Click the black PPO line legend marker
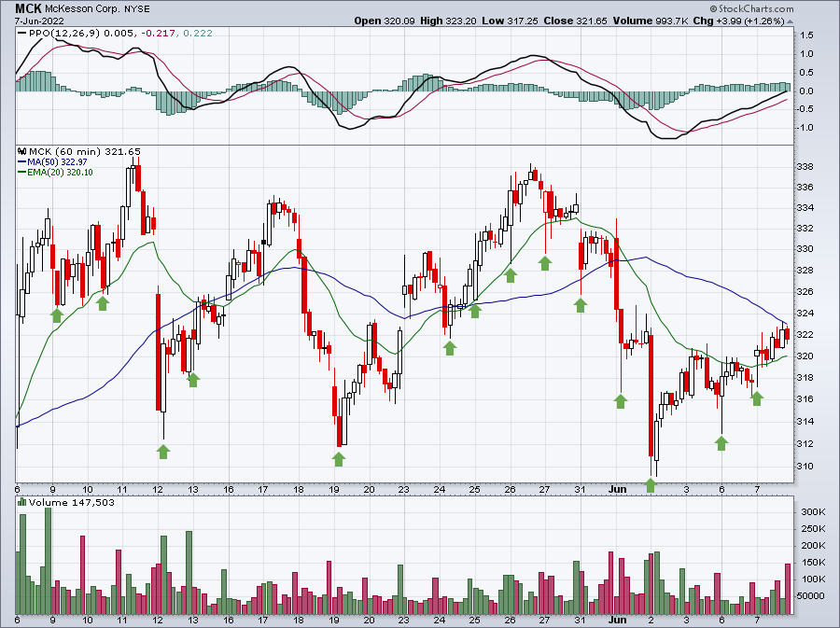 tap(22, 34)
